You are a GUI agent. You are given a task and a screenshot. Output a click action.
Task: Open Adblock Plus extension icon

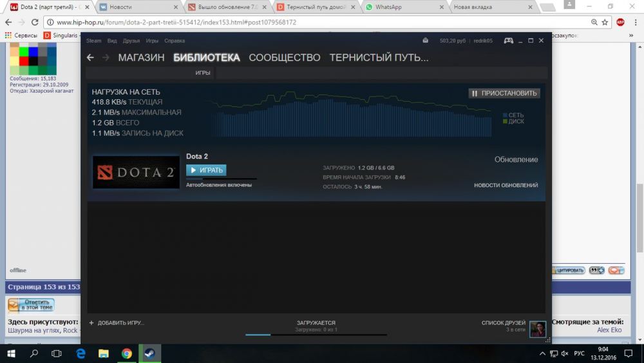coord(621,22)
